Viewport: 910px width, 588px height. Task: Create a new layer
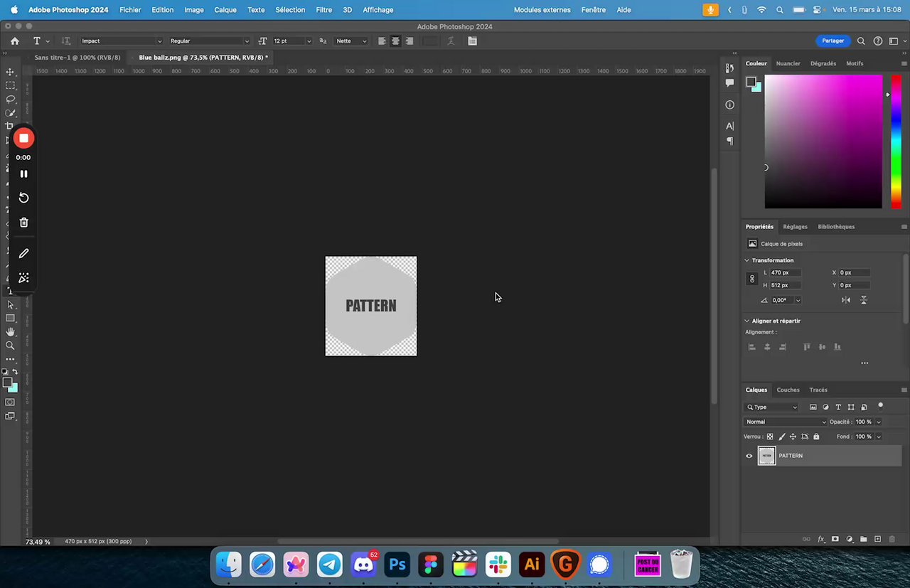pyautogui.click(x=878, y=539)
